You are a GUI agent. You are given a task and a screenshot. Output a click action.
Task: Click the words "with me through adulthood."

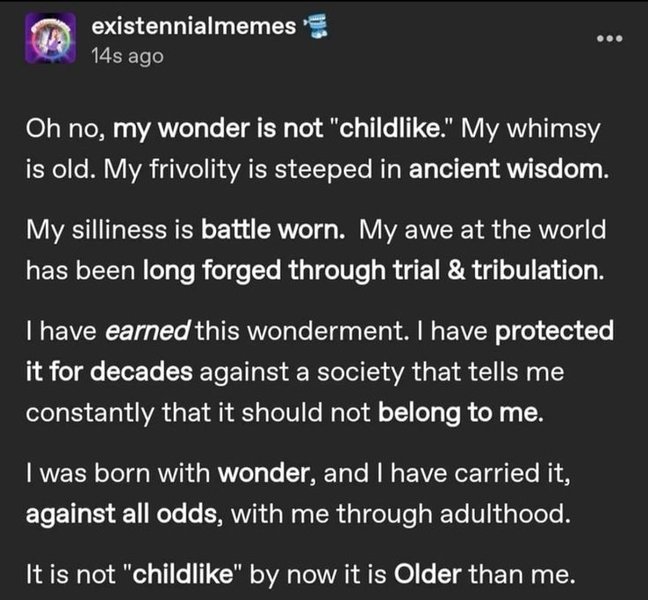pyautogui.click(x=400, y=514)
